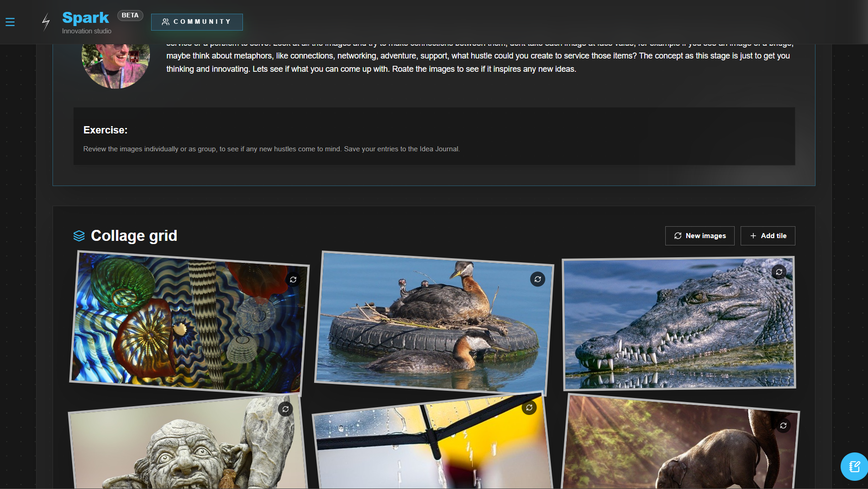Select the Community section
This screenshot has width=868, height=489.
(196, 21)
